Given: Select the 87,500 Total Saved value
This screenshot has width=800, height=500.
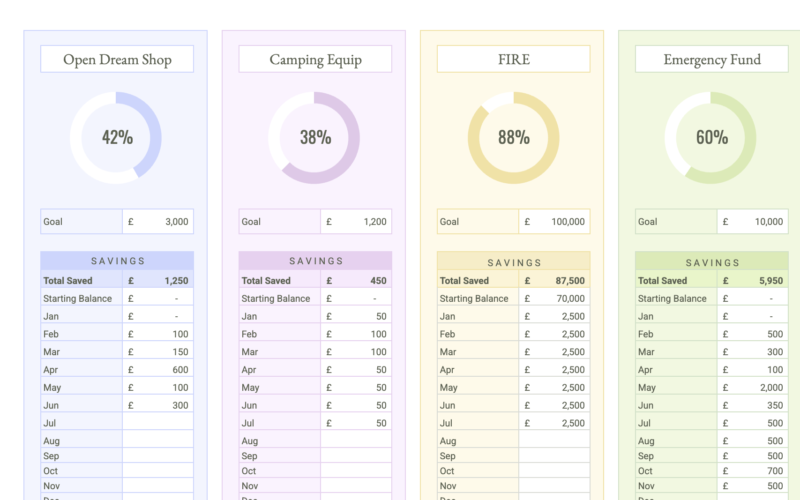Looking at the screenshot, I should (x=554, y=281).
